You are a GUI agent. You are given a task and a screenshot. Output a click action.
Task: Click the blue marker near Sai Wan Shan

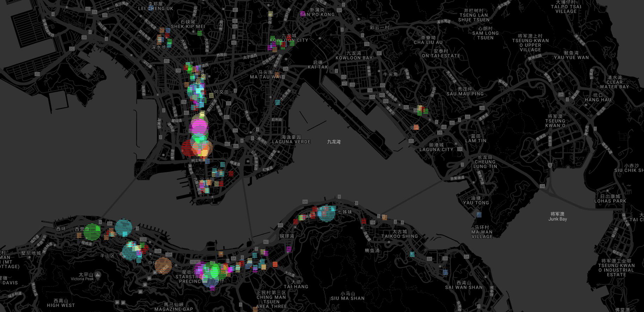(446, 272)
